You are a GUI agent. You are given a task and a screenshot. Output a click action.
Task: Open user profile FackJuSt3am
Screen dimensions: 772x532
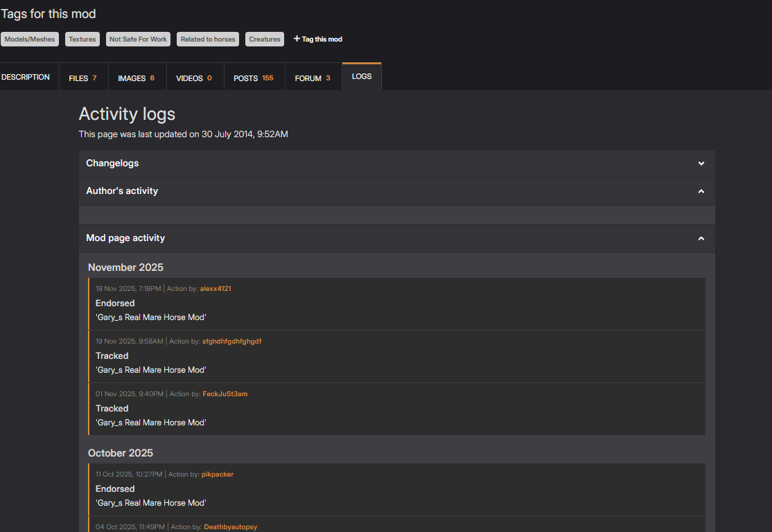[x=225, y=393]
